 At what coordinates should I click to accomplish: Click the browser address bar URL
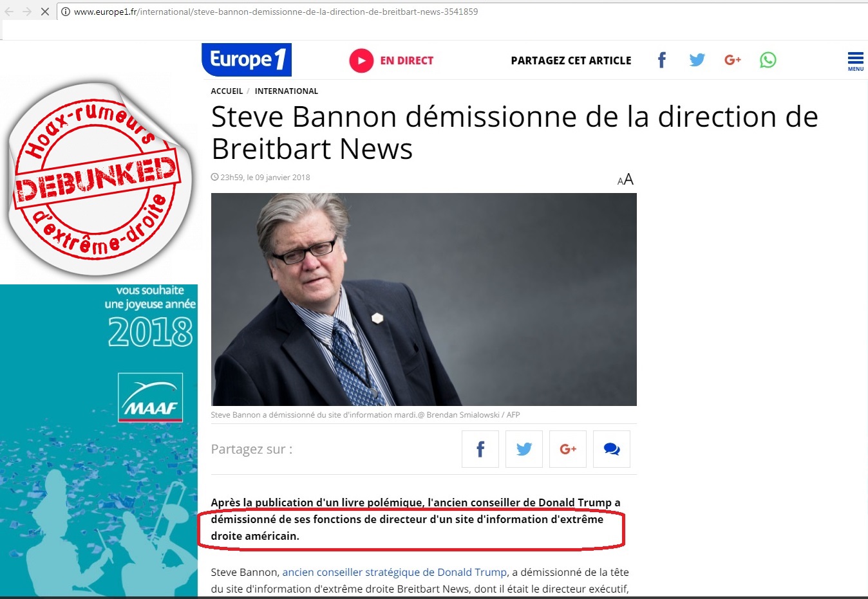tap(276, 12)
